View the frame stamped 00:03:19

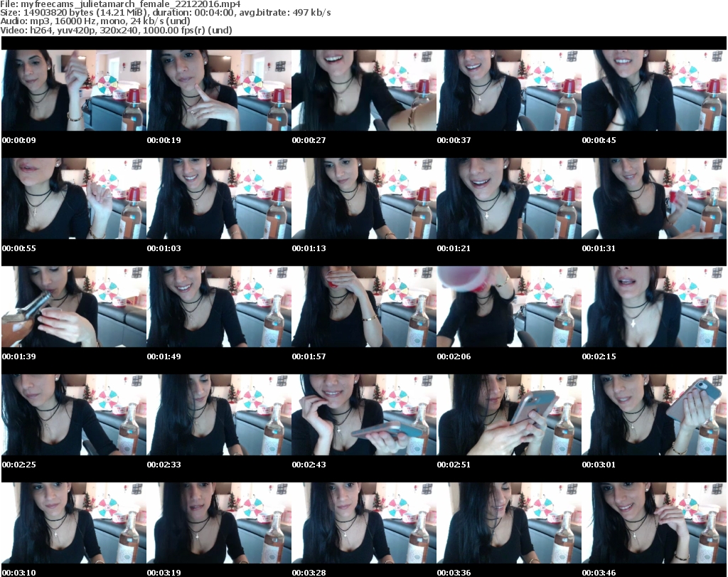coord(219,523)
